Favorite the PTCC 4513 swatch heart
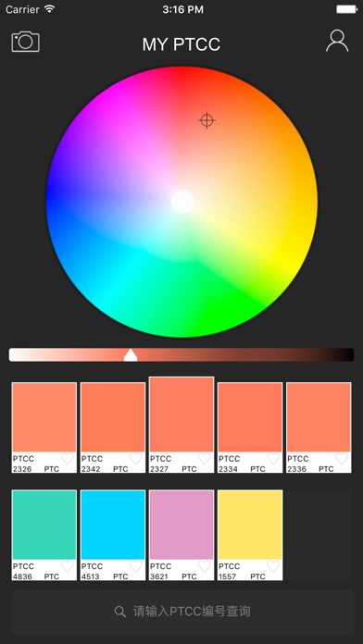363x644 pixels. coord(136,566)
